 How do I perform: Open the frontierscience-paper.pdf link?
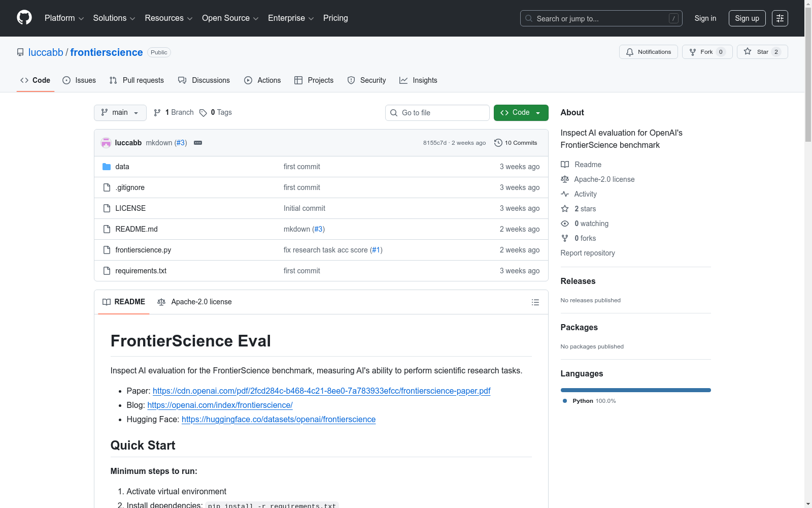click(x=322, y=391)
